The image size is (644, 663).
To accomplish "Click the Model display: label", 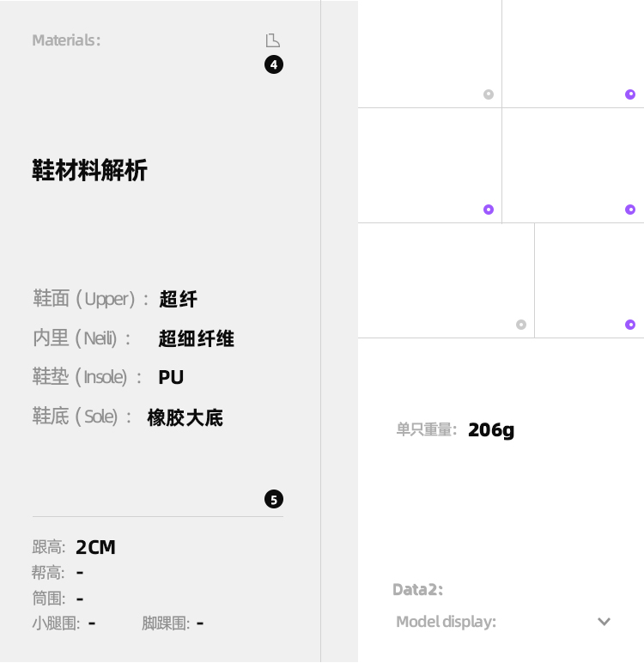I will 447,622.
